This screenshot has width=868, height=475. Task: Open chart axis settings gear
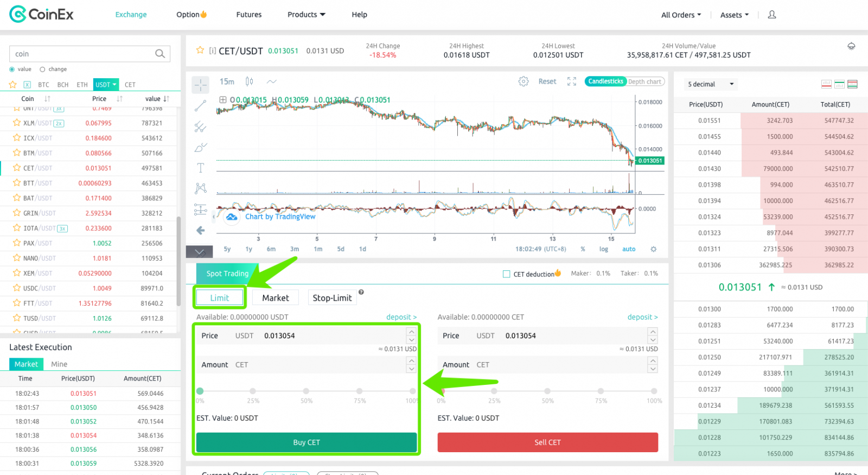coord(654,249)
